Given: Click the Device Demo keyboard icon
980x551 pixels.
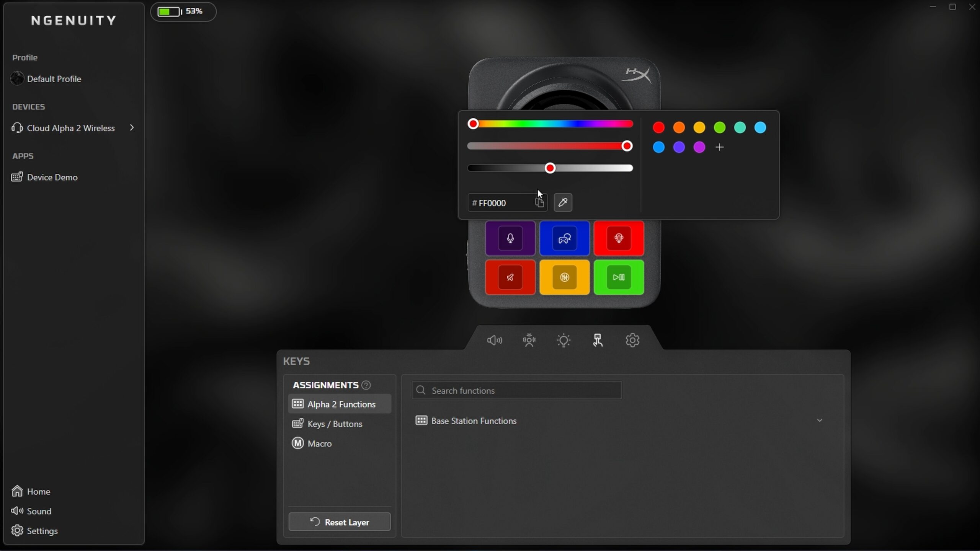Looking at the screenshot, I should pyautogui.click(x=17, y=177).
